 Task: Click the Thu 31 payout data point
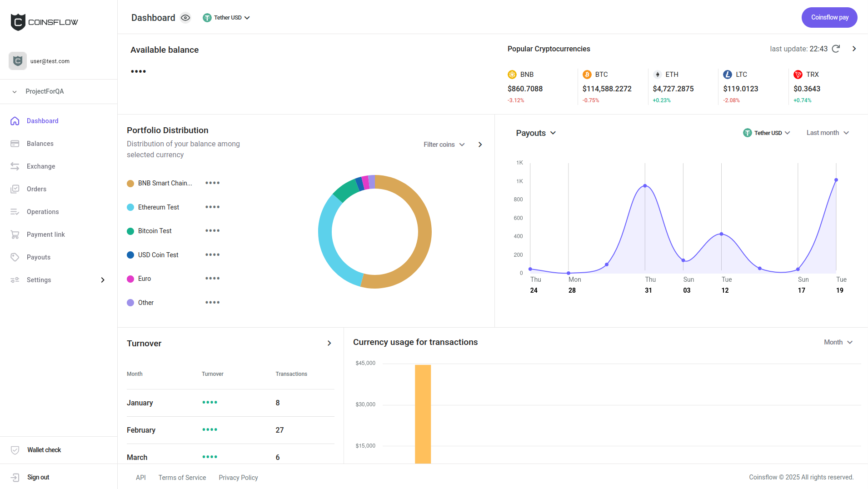pos(645,186)
